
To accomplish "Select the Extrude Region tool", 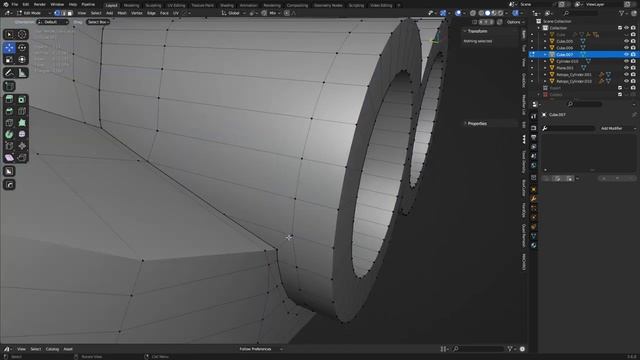I will point(9,99).
